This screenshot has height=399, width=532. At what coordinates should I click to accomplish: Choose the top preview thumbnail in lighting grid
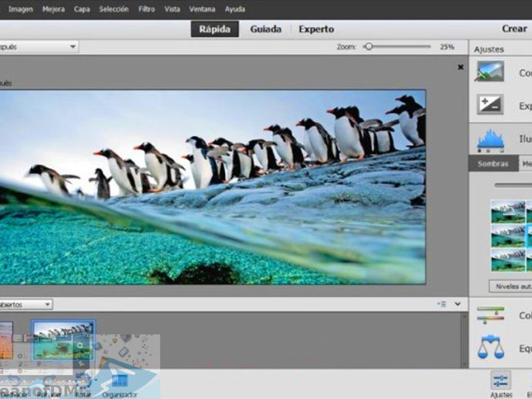click(x=508, y=212)
